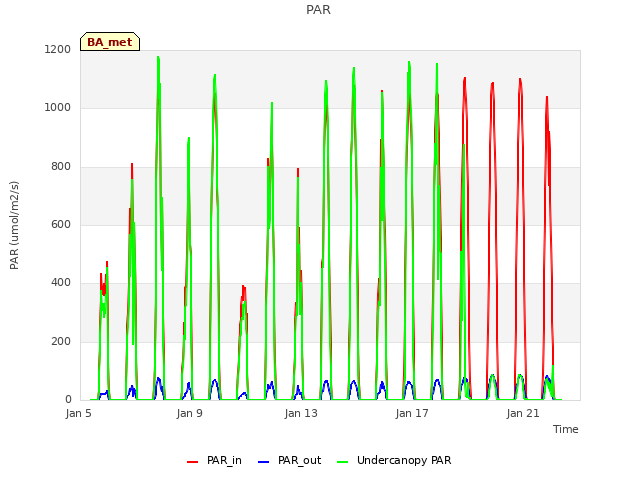Image resolution: width=640 pixels, height=480 pixels.
Task: Click the 800 y-axis tick label
Action: point(61,167)
